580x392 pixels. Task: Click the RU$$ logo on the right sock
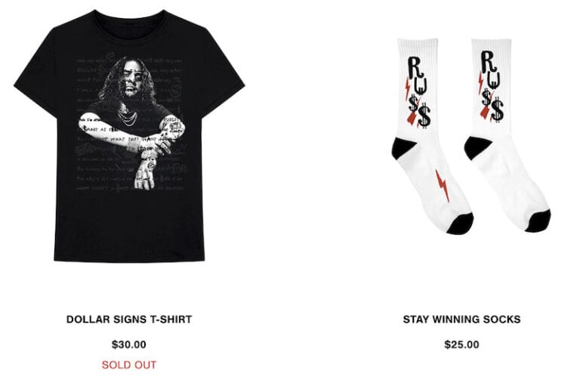[x=491, y=87]
